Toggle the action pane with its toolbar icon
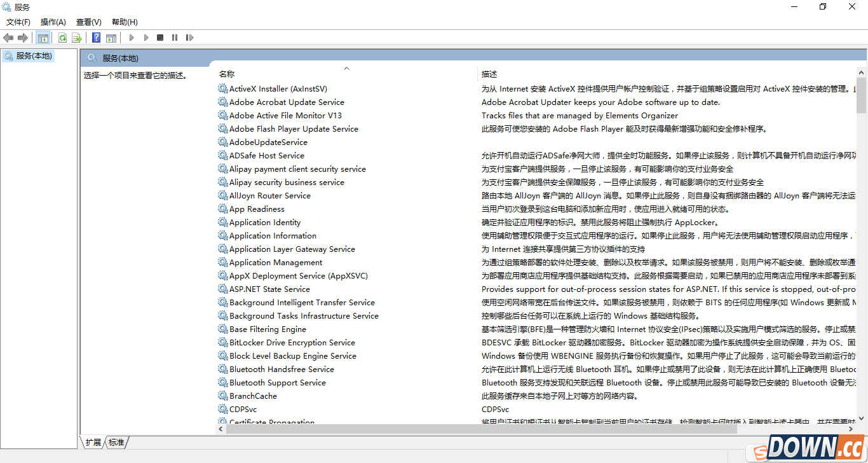The height and width of the screenshot is (463, 868). pos(111,38)
